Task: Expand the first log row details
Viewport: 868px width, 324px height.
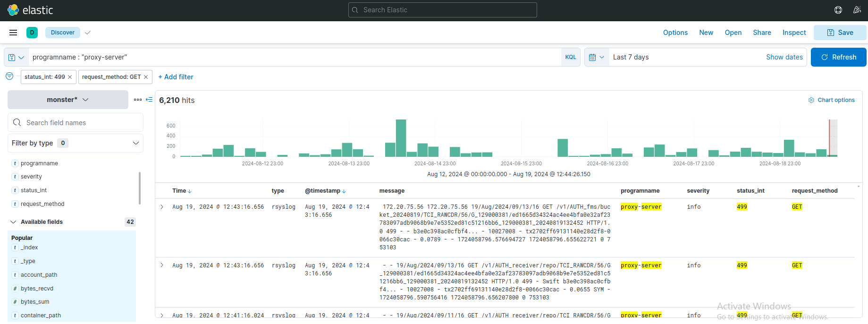Action: point(162,207)
